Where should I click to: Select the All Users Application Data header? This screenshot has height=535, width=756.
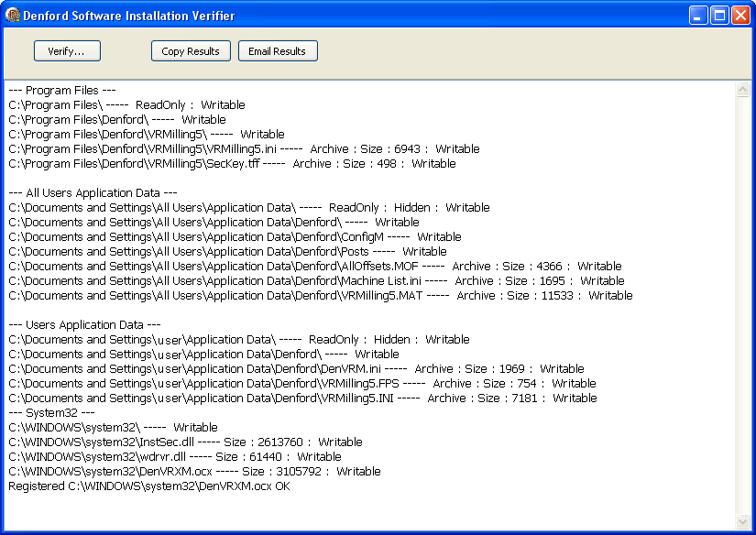[x=93, y=193]
